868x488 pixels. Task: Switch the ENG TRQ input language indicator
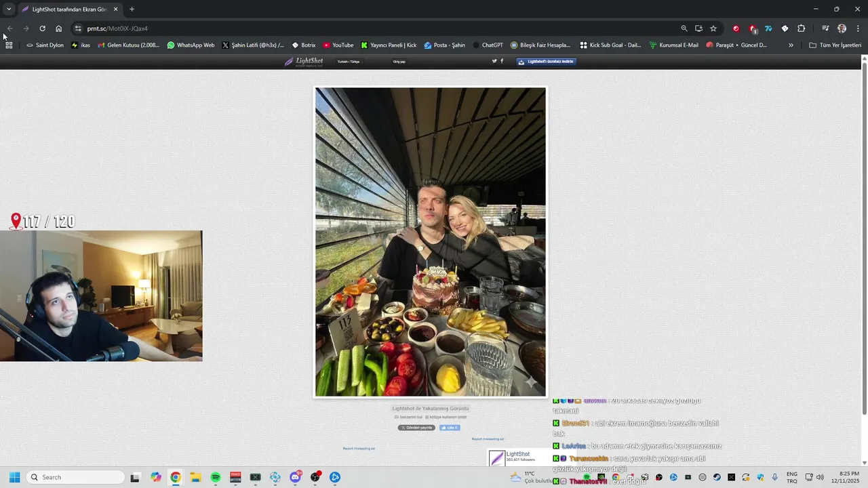tap(792, 477)
